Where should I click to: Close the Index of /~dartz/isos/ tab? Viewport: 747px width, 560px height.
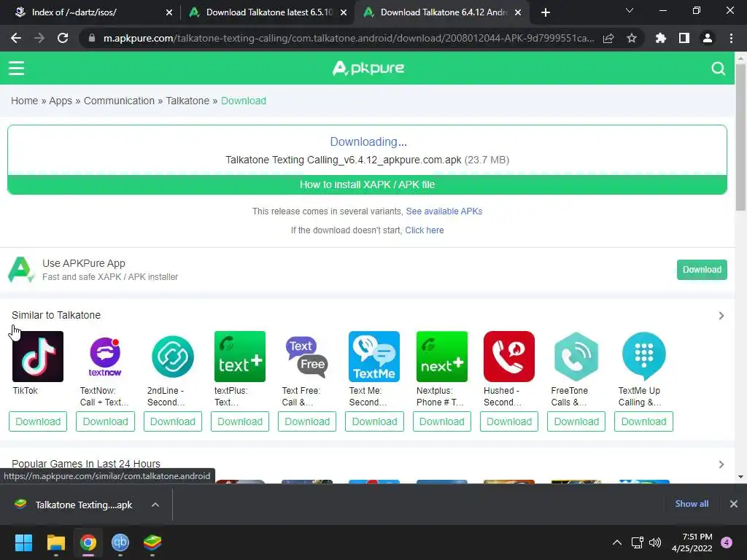pos(169,12)
